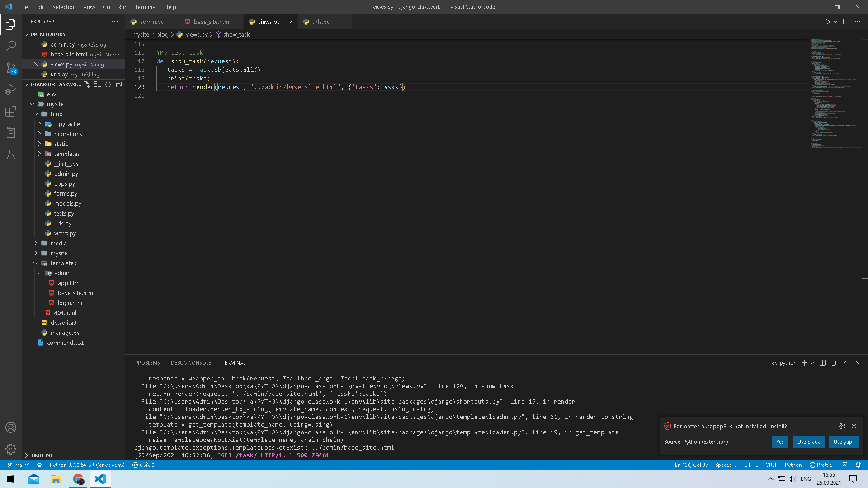Switch to the urls.py editor tab
The height and width of the screenshot is (488, 868).
pos(321,22)
